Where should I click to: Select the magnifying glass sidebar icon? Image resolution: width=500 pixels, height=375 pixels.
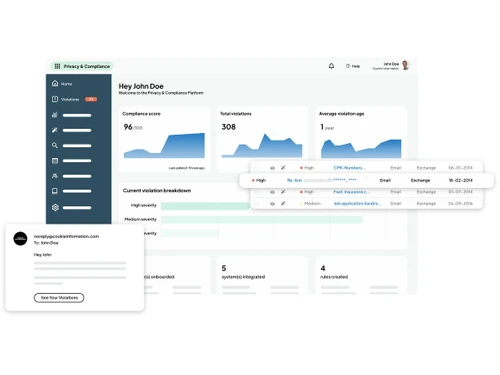[x=55, y=145]
